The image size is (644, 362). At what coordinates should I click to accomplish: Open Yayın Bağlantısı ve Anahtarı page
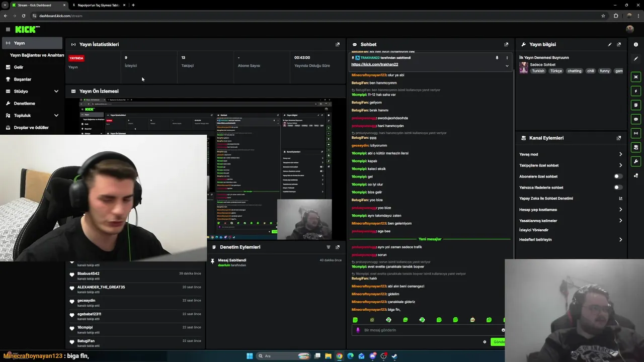tap(37, 55)
